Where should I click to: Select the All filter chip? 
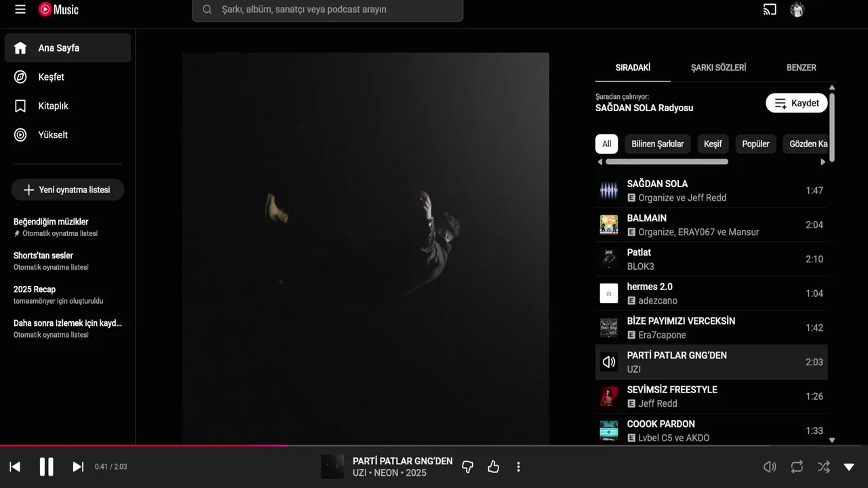(606, 144)
